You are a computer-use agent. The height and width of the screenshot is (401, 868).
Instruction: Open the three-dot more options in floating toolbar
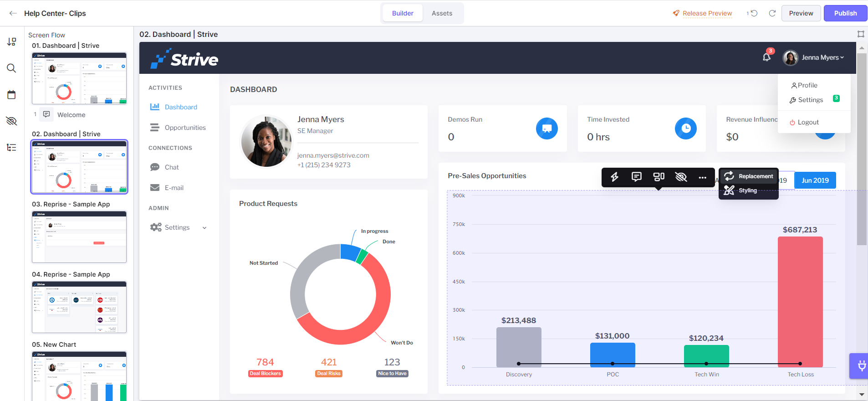[703, 177]
